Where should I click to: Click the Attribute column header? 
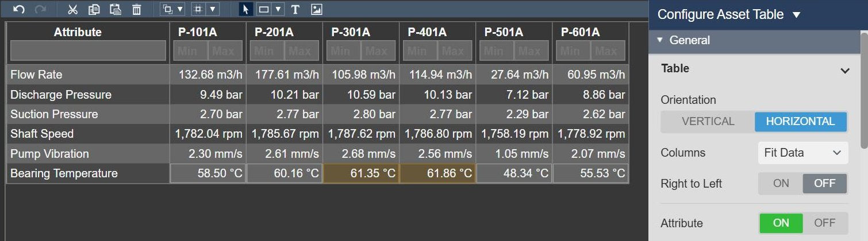point(78,32)
